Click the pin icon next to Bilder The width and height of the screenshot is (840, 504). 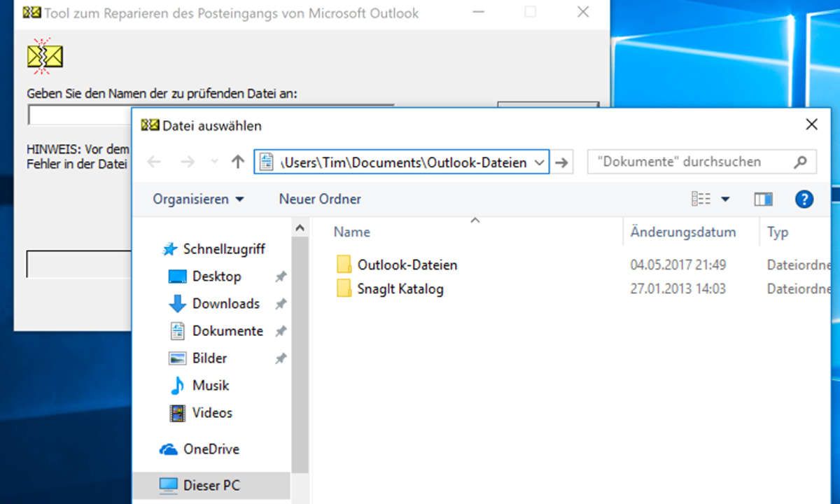(x=281, y=359)
